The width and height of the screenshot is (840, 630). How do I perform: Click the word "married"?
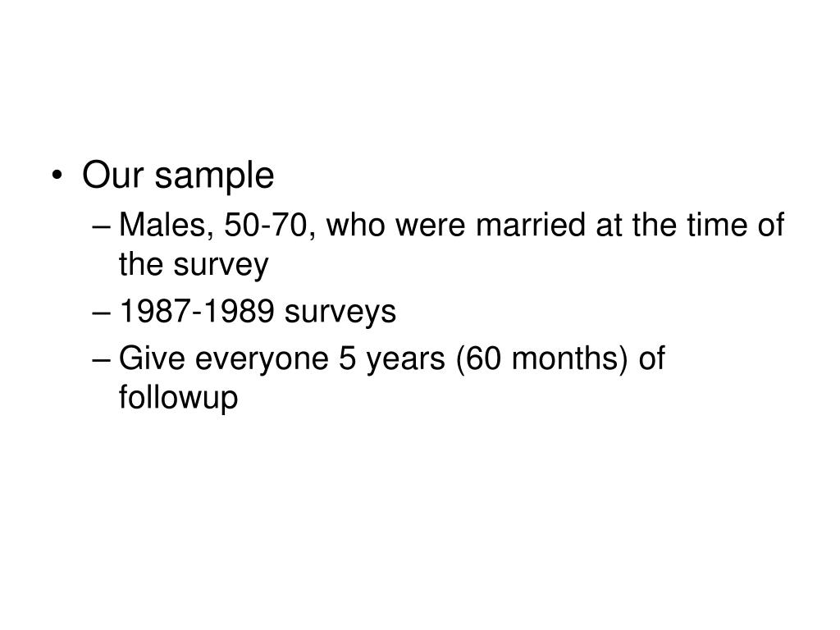click(531, 225)
